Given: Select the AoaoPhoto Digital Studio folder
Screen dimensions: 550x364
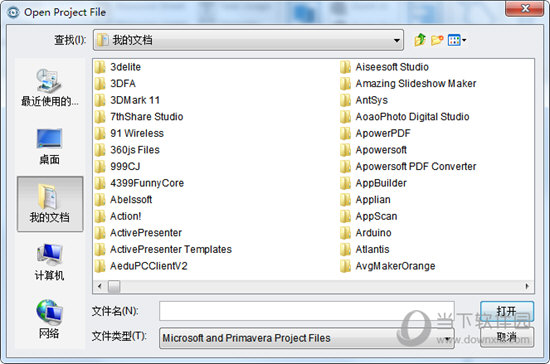Looking at the screenshot, I should [405, 117].
